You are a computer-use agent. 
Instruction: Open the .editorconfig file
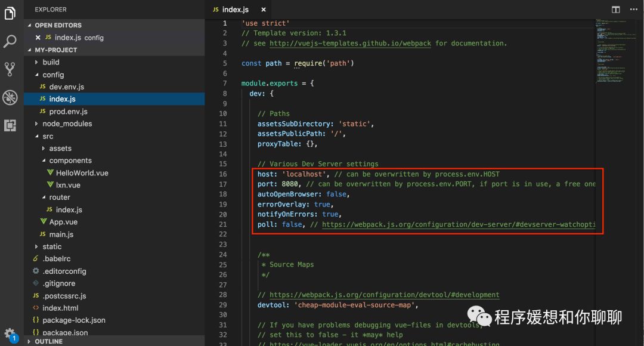(64, 271)
